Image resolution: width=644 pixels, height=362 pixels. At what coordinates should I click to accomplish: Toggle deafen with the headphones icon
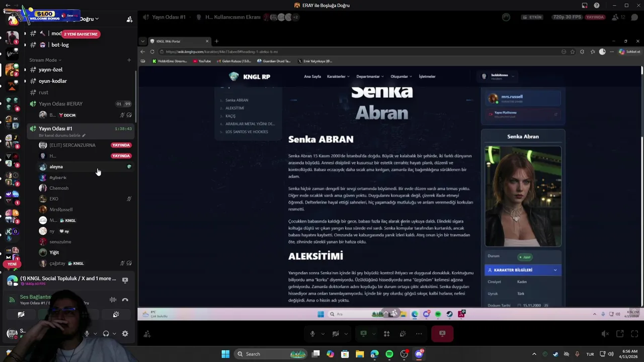pos(106,333)
